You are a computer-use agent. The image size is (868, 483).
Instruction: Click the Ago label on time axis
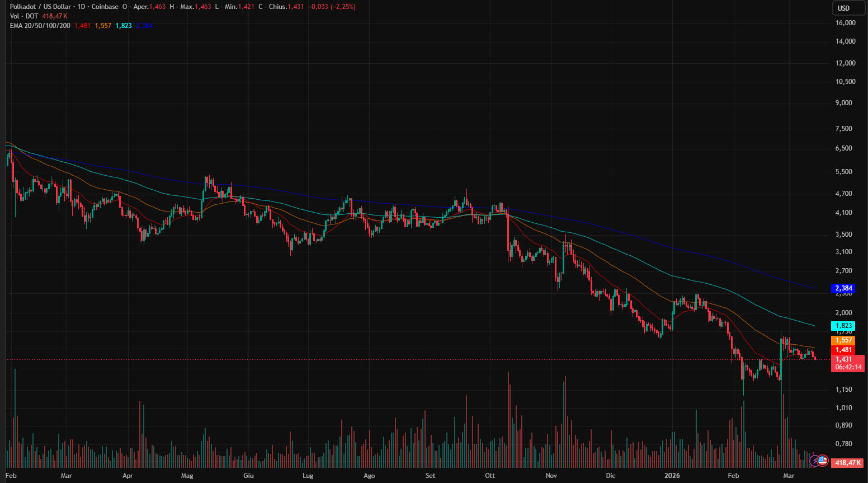[369, 476]
